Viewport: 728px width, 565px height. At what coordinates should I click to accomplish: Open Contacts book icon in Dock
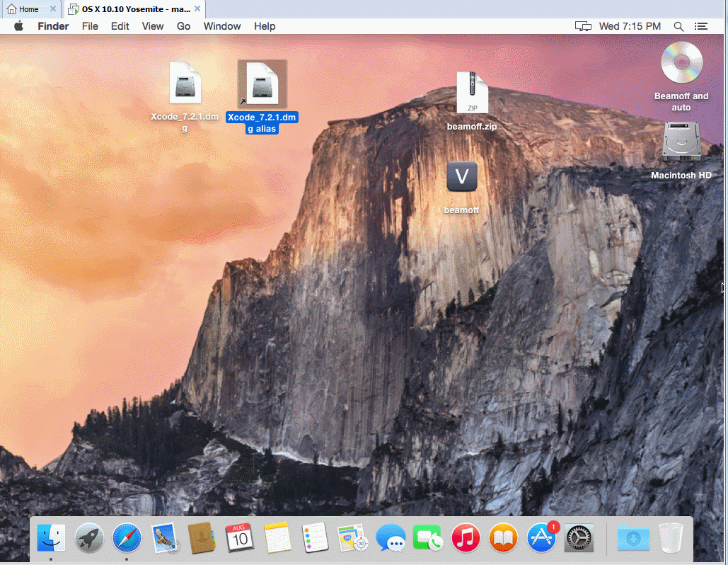202,537
